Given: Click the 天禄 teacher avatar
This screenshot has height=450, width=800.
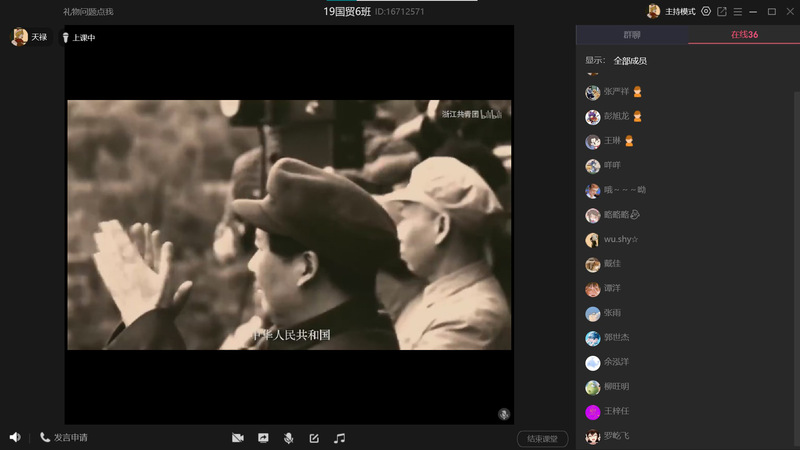Looking at the screenshot, I should [x=19, y=37].
